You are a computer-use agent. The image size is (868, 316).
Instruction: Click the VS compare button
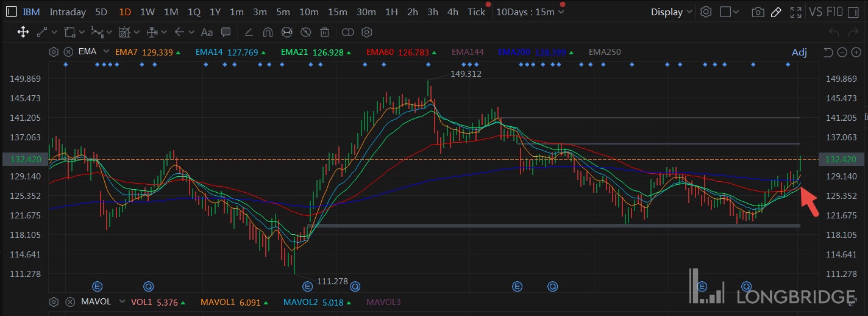pyautogui.click(x=816, y=12)
